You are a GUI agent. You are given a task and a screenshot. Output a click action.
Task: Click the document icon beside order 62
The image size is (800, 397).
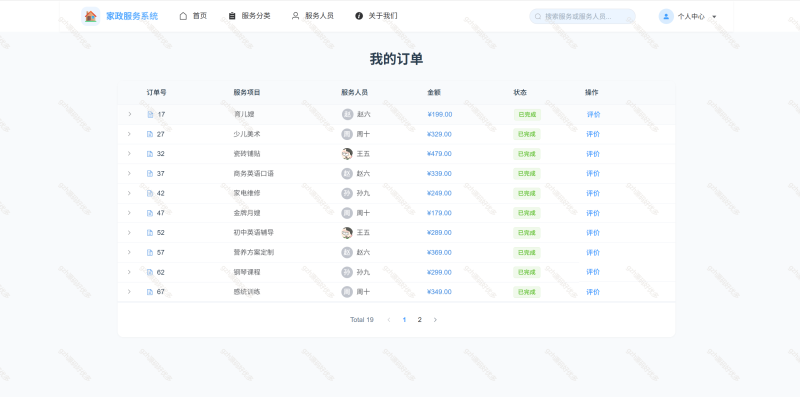pos(149,272)
